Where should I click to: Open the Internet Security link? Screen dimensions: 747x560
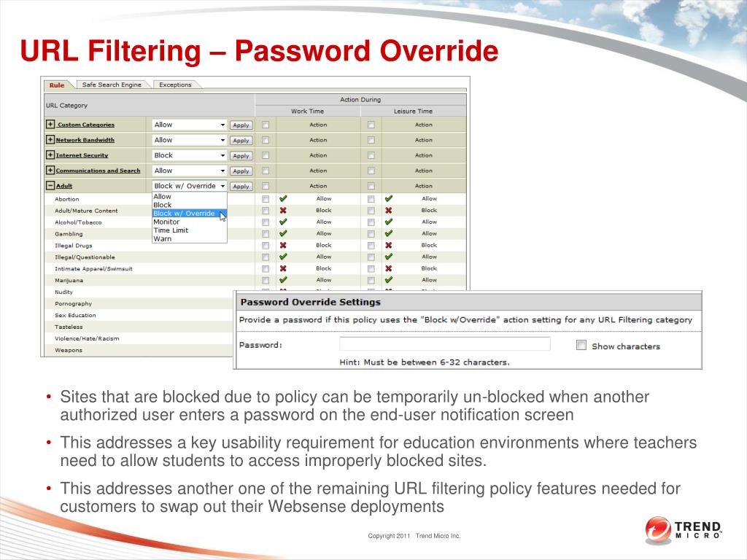click(x=82, y=155)
